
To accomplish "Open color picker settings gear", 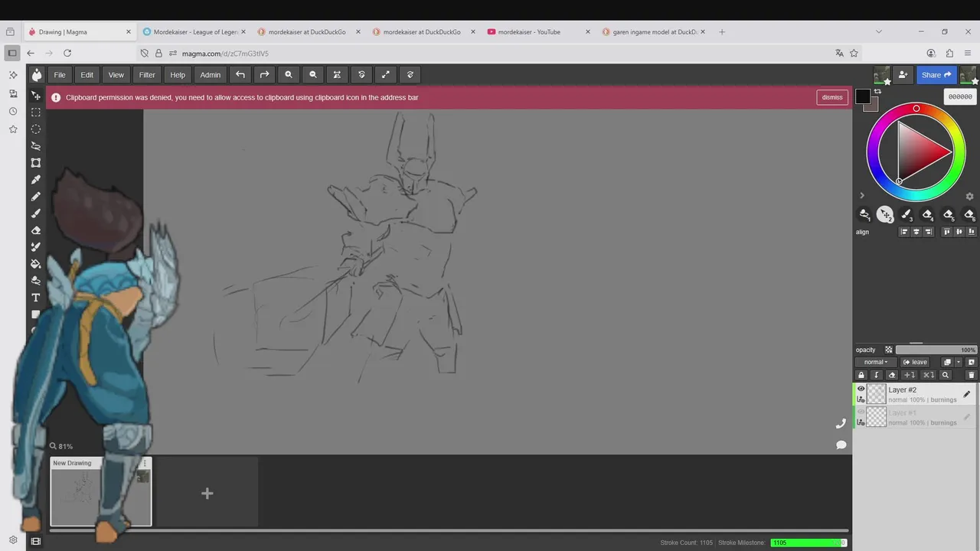I will tap(969, 197).
